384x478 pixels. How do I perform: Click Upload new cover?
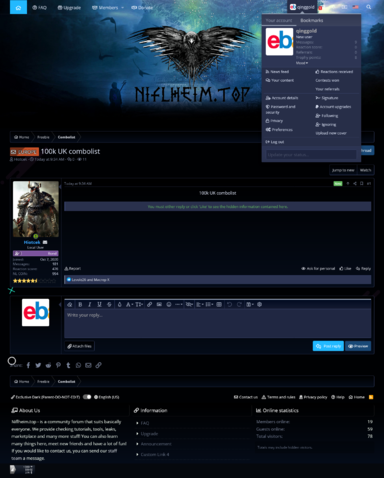click(x=331, y=133)
